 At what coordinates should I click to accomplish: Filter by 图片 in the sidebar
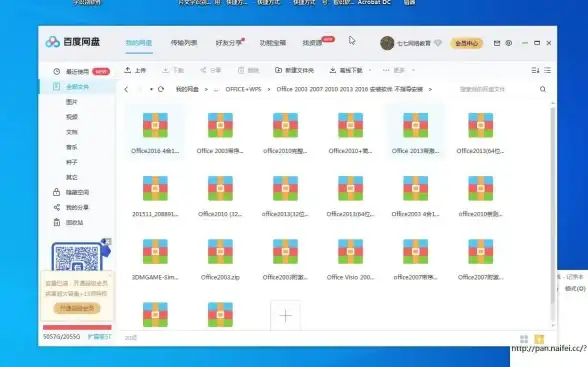click(72, 102)
